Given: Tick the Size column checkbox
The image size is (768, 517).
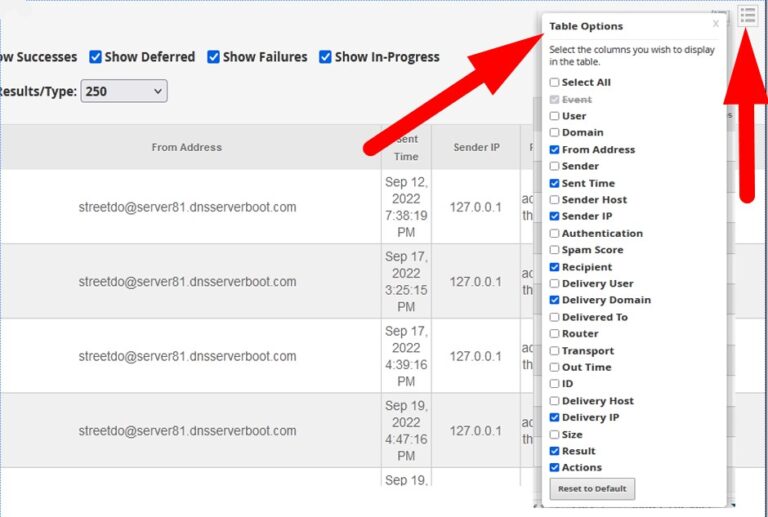Looking at the screenshot, I should tap(555, 435).
